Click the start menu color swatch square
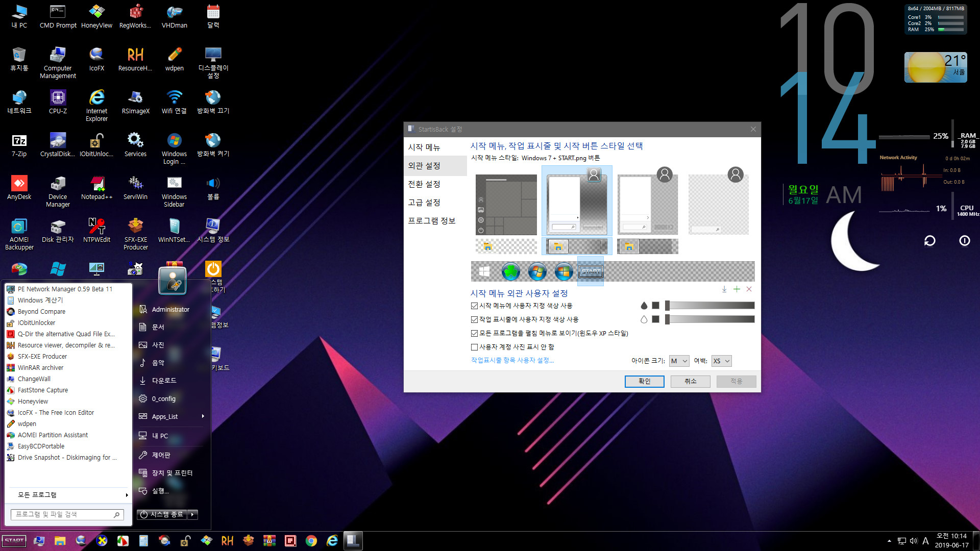 click(x=655, y=306)
